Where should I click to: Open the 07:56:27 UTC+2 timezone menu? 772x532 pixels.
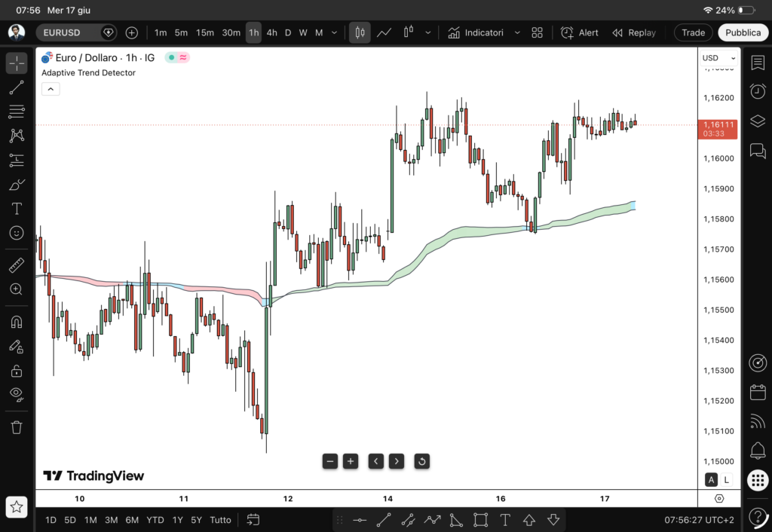[699, 520]
